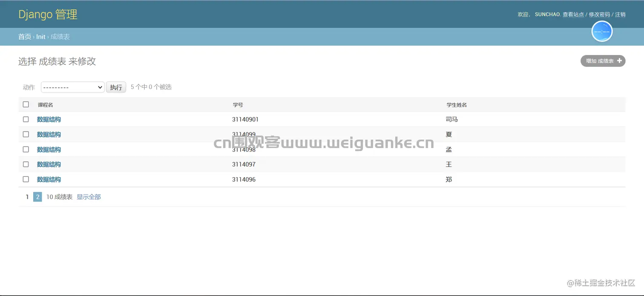Image resolution: width=644 pixels, height=296 pixels.
Task: Click the SUNCHAO username text
Action: (547, 14)
